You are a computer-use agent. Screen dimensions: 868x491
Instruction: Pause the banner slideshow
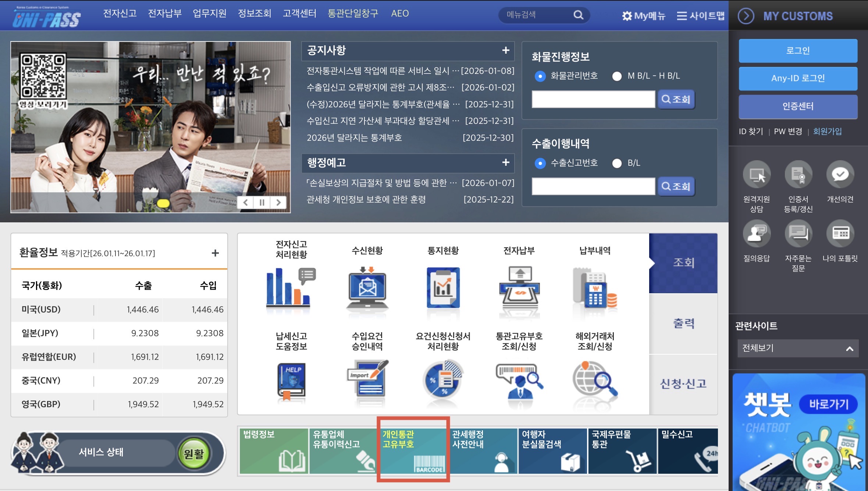pyautogui.click(x=262, y=203)
